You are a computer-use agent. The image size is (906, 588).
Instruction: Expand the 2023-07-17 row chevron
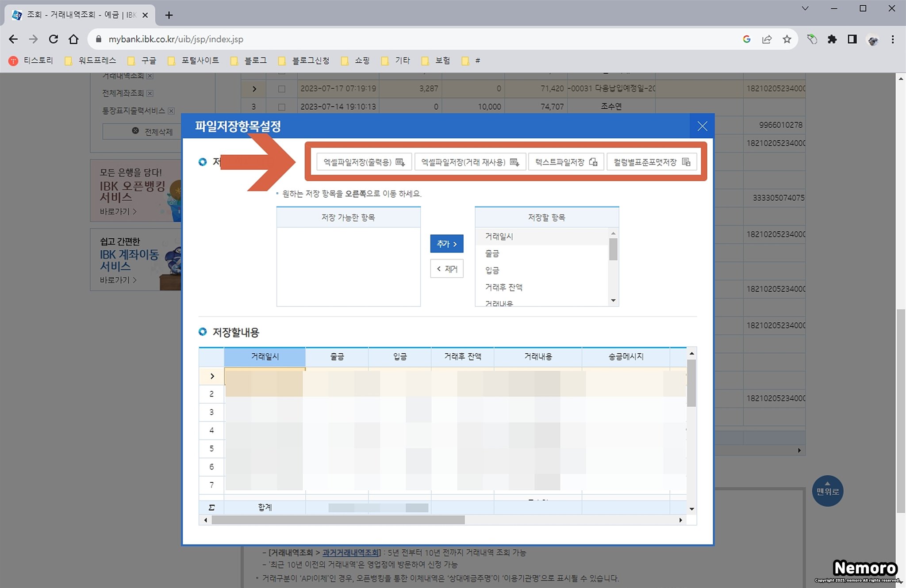pyautogui.click(x=254, y=89)
